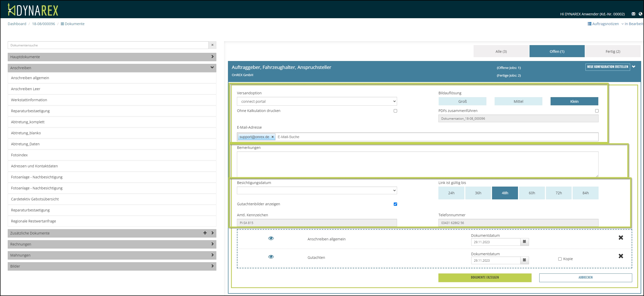Check PDFs zusammenführen option
Screen dimensions: 644x296
[x=597, y=111]
